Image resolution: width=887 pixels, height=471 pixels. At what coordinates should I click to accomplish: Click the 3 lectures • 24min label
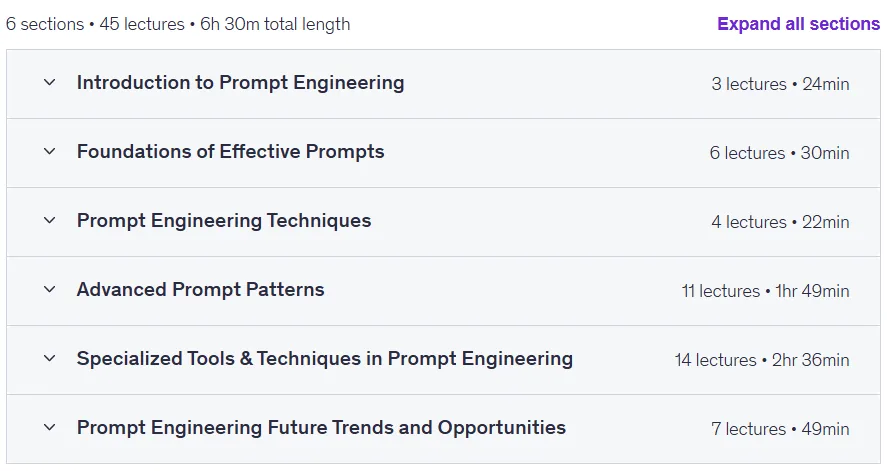tap(780, 84)
